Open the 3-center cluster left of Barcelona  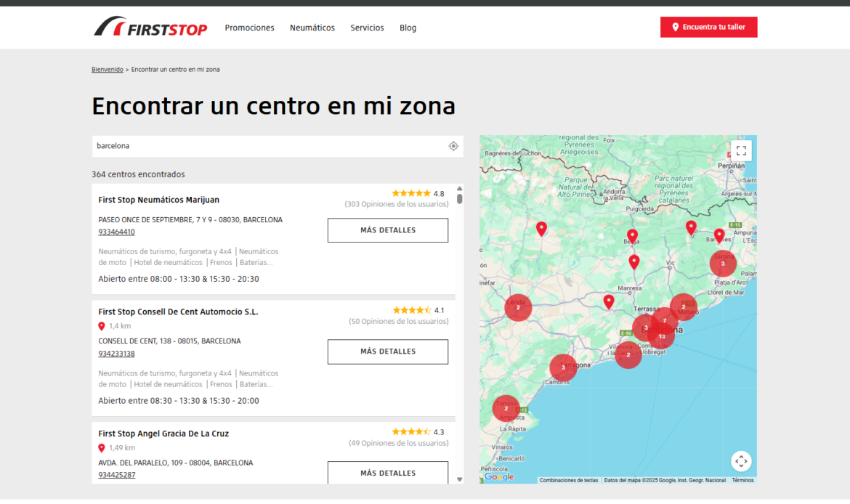[x=644, y=328]
